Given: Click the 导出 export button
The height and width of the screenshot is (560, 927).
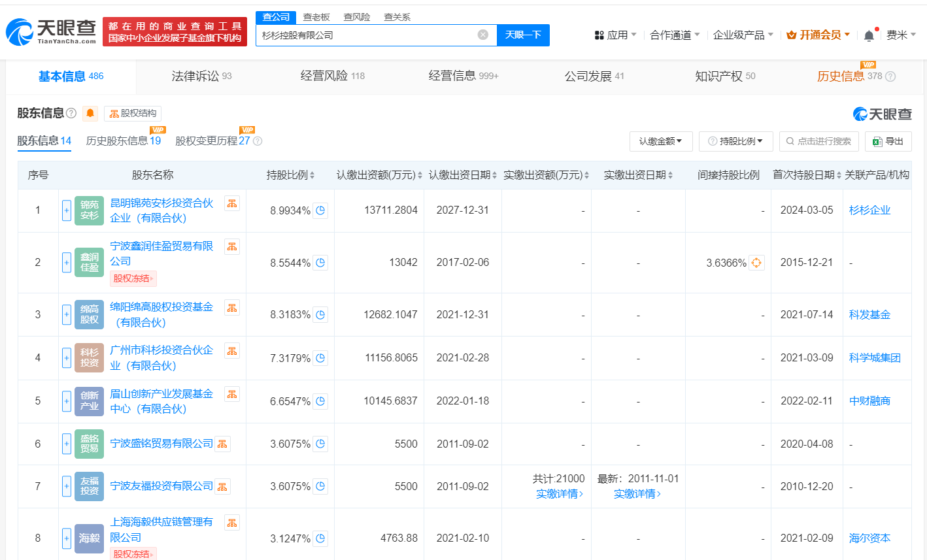Looking at the screenshot, I should (x=888, y=141).
